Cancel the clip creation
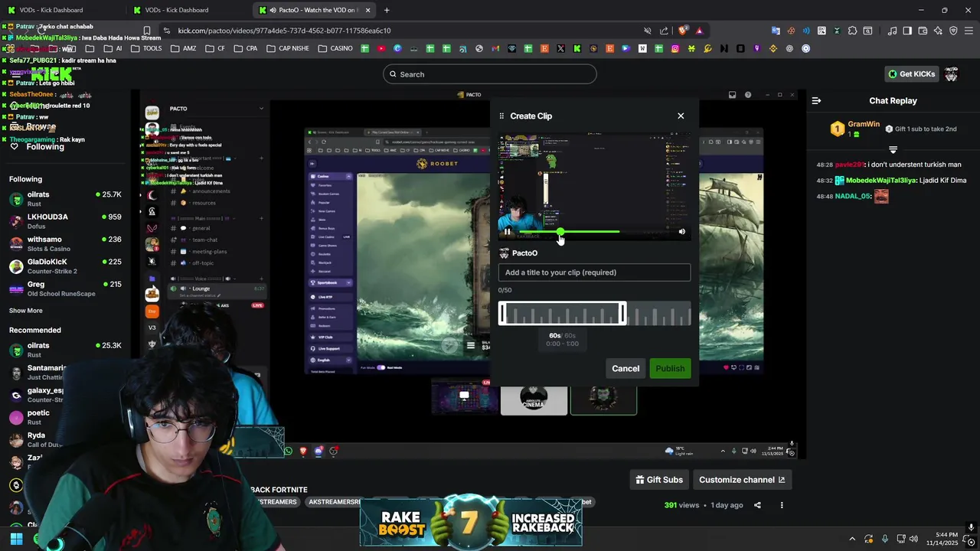Screen dimensions: 980x551 (626, 369)
